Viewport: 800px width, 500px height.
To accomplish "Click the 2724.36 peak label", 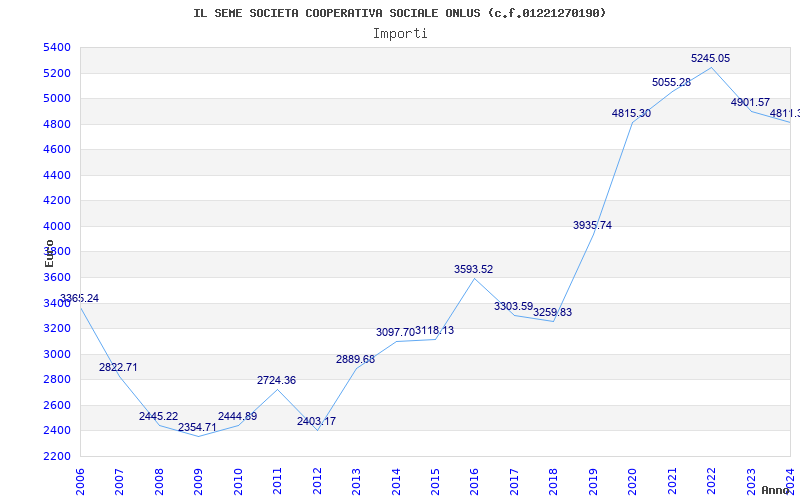I will point(277,380).
